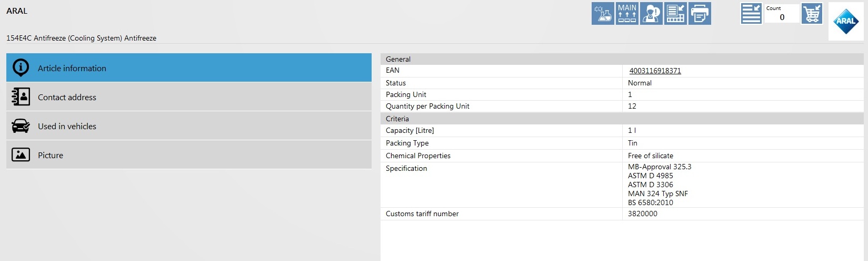Click the Capacity [Litre] label
The height and width of the screenshot is (261, 868).
410,130
